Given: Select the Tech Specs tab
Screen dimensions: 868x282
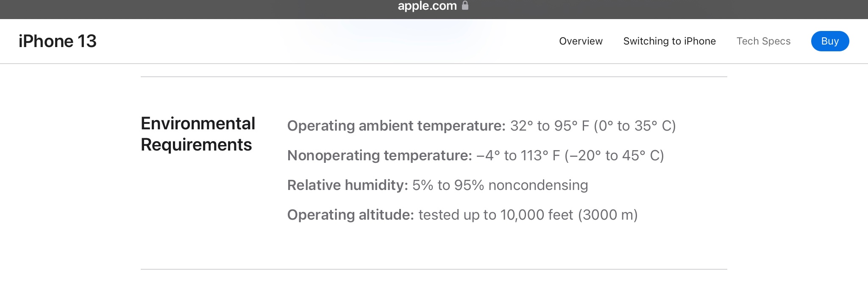Looking at the screenshot, I should point(763,41).
